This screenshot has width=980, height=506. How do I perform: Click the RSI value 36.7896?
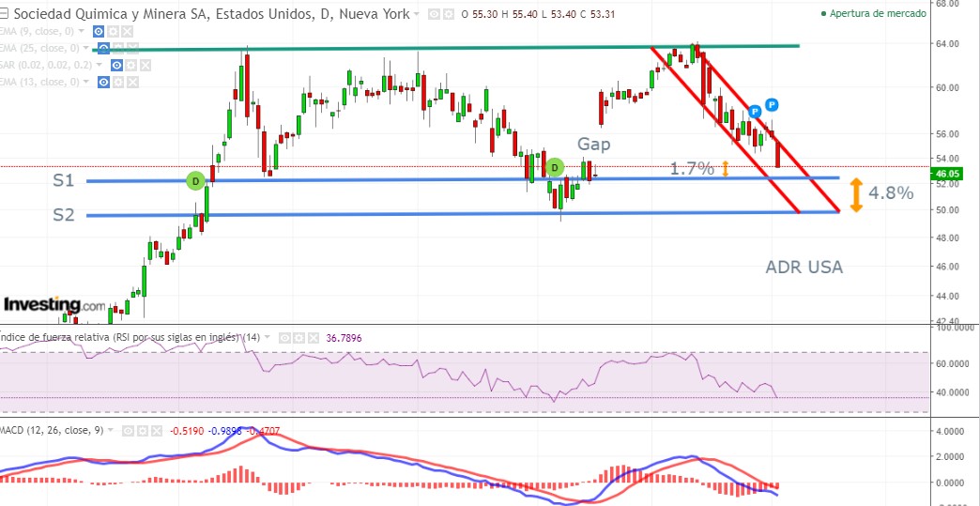click(344, 338)
